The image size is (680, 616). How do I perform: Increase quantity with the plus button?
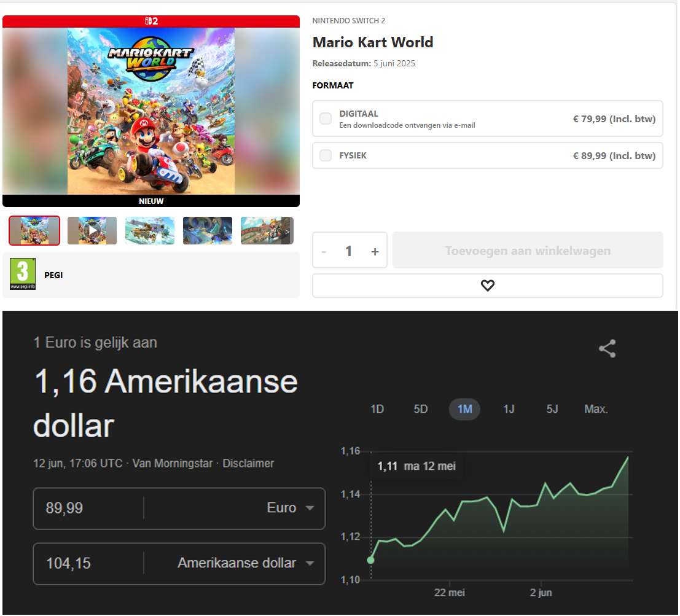click(x=375, y=251)
